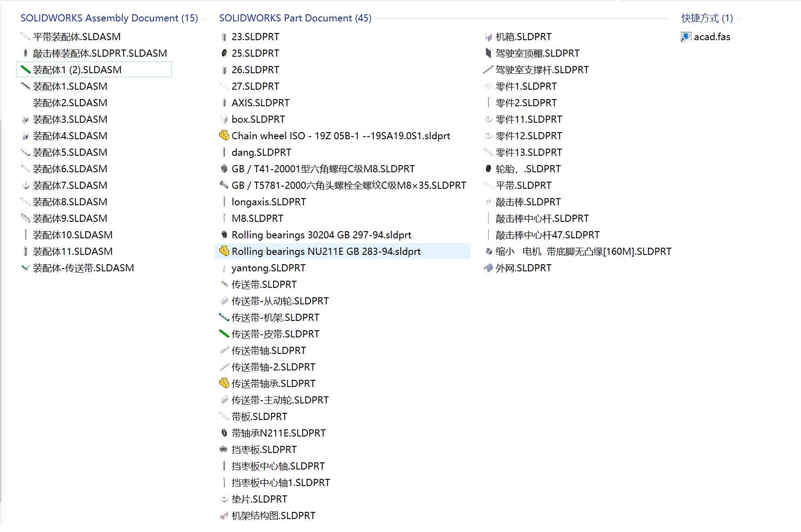
Task: Select the 装配体5.SLDASM file name
Action: [70, 152]
